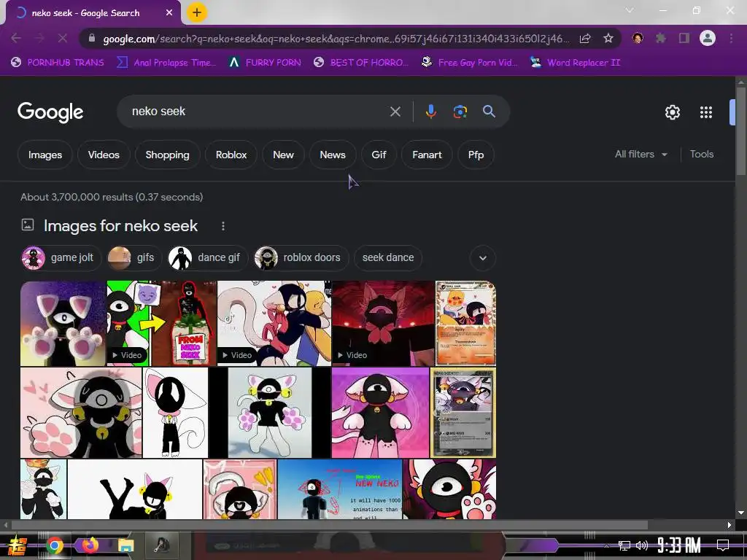747x560 pixels.
Task: Open the Google apps grid
Action: pos(706,112)
